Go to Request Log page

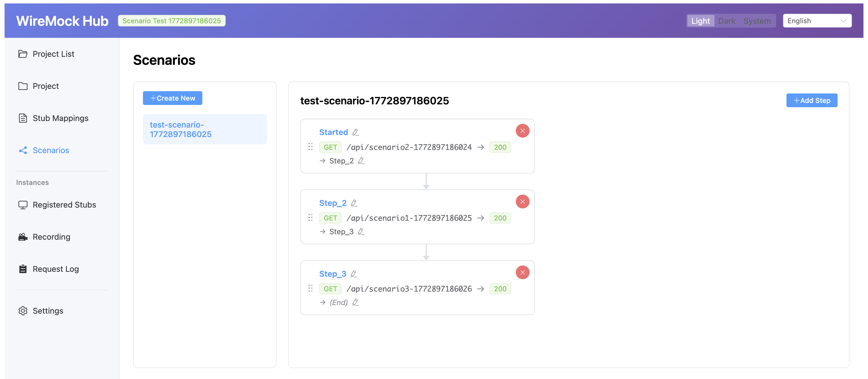pos(56,269)
